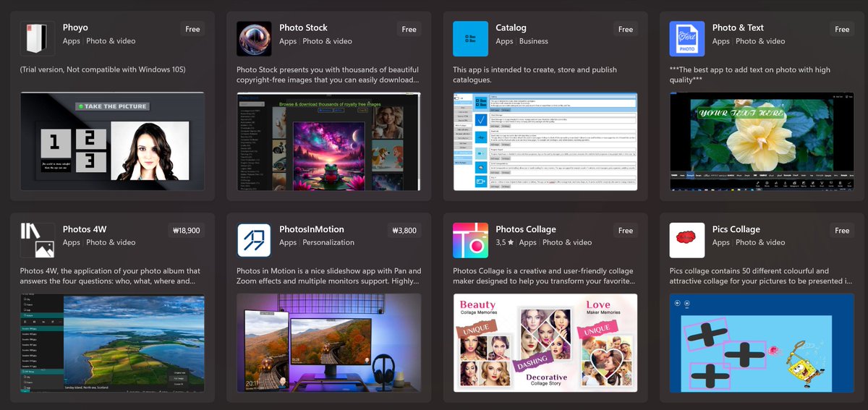868x410 pixels.
Task: Click the Free button on Photo Stock
Action: (409, 30)
